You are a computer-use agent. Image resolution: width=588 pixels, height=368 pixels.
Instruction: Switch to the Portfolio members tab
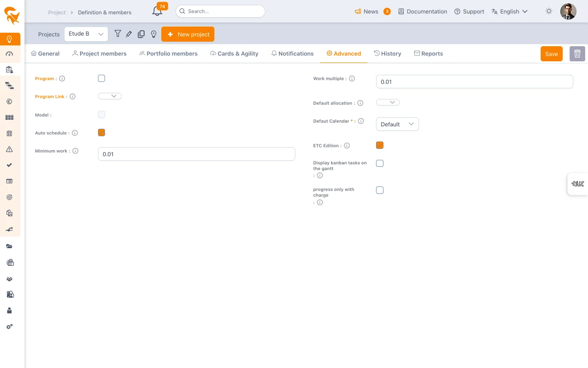[168, 54]
